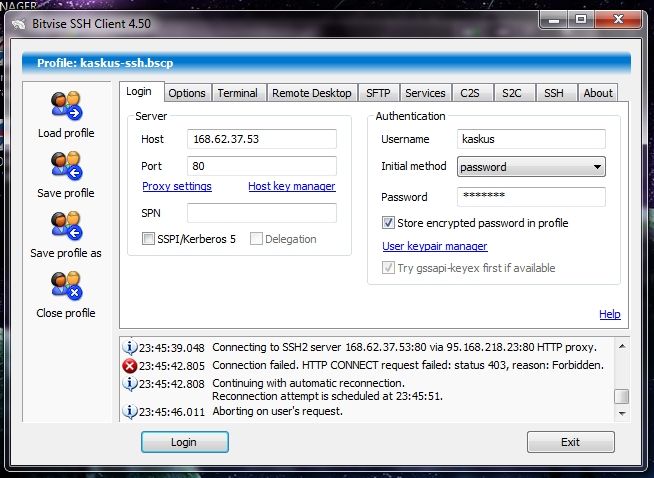Open the About tab
The image size is (654, 478).
click(598, 93)
